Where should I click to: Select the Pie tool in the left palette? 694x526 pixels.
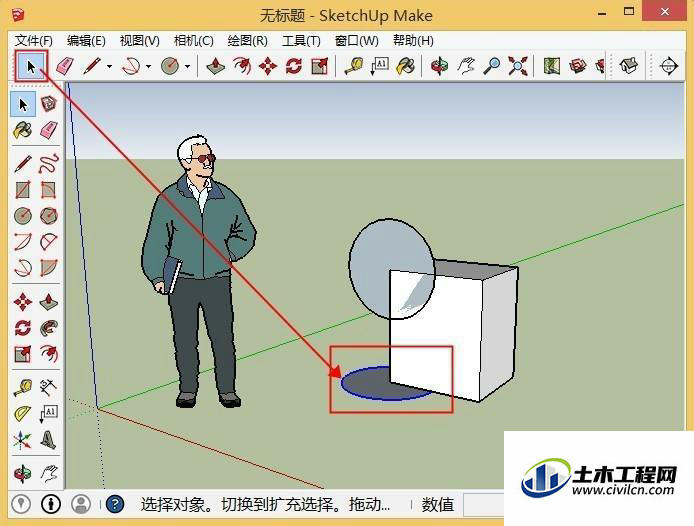(48, 267)
